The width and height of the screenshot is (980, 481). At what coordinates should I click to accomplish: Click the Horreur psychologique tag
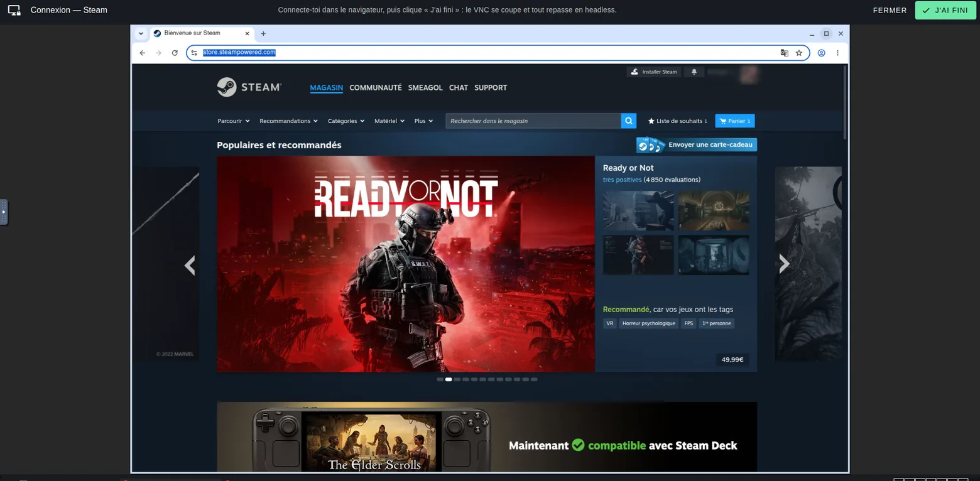pos(649,323)
